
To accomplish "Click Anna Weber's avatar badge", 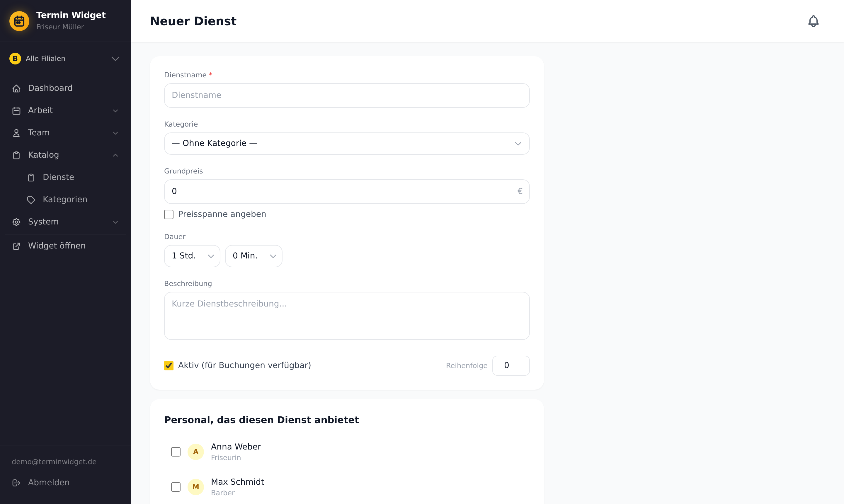I will coord(196,452).
